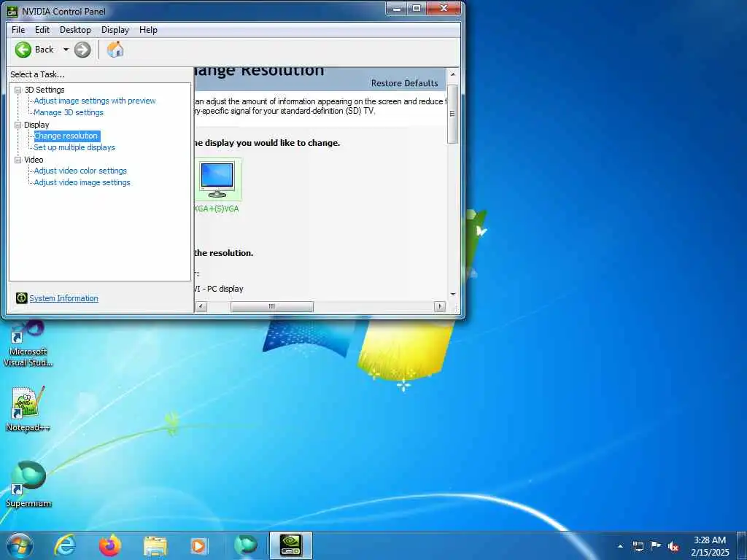Viewport: 747px width, 560px height.
Task: Click the vertical scrollbar down arrow
Action: [x=452, y=295]
